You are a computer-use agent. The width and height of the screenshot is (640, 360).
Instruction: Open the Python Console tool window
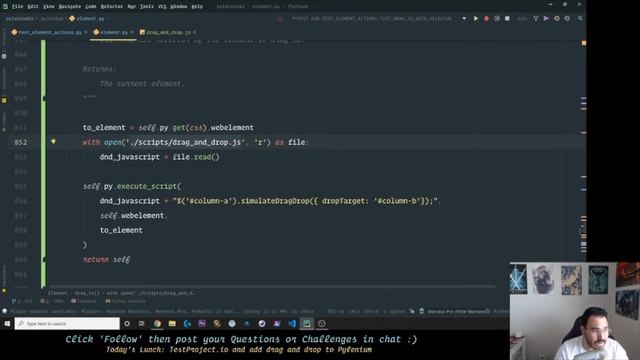126,301
